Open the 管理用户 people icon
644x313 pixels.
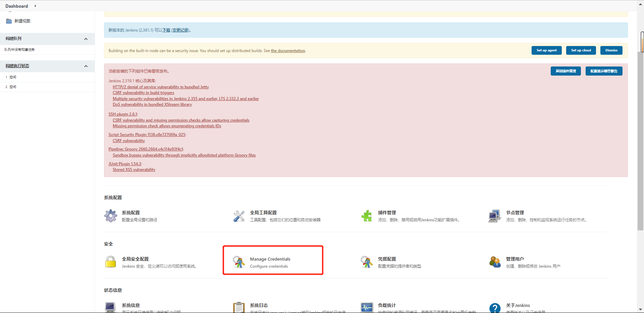pyautogui.click(x=495, y=262)
